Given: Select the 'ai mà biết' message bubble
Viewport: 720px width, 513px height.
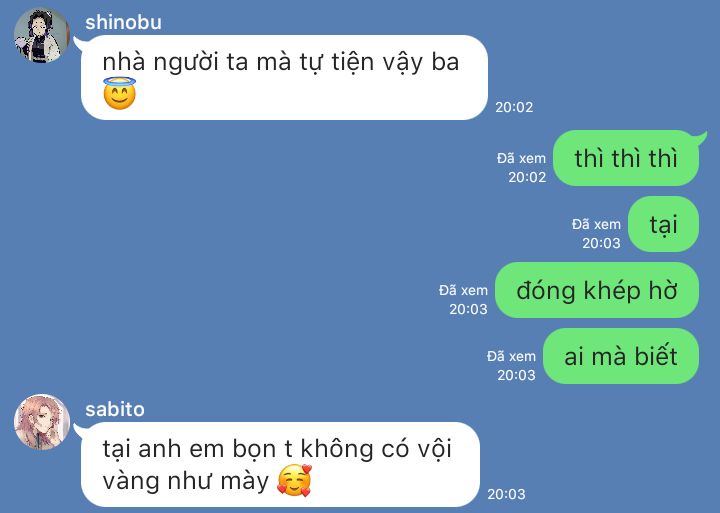Looking at the screenshot, I should 621,356.
